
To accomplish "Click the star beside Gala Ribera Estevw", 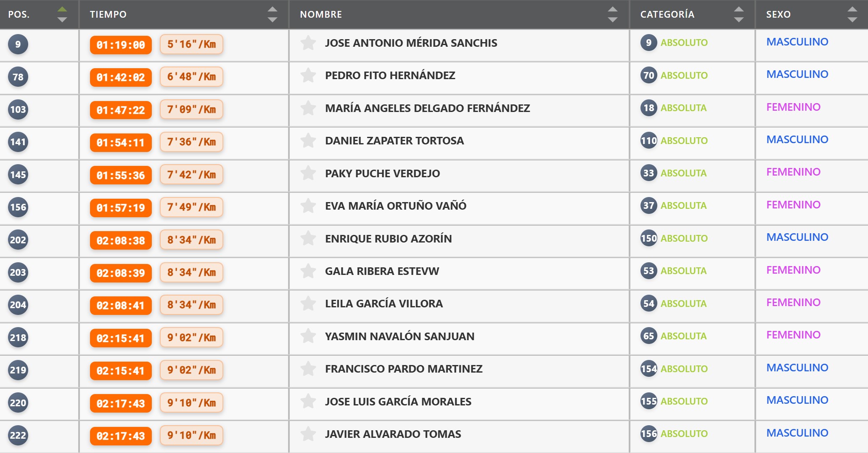I will click(308, 271).
